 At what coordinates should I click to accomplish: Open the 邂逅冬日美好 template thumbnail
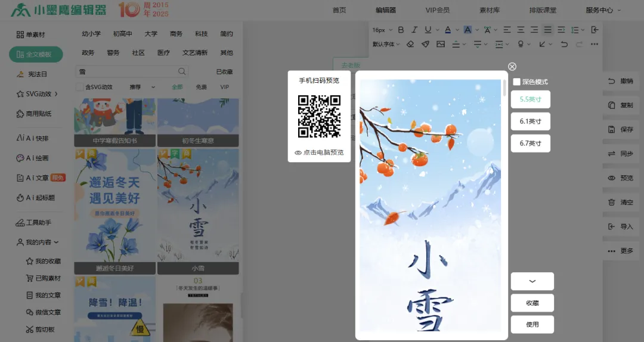click(x=114, y=211)
